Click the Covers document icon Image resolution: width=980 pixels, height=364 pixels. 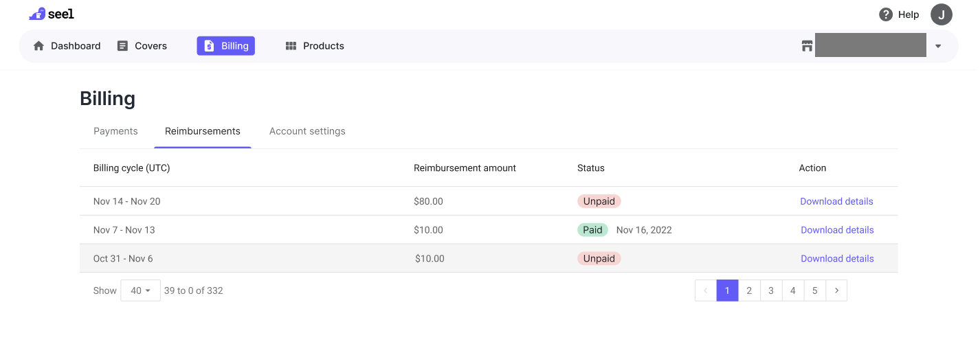click(x=123, y=46)
